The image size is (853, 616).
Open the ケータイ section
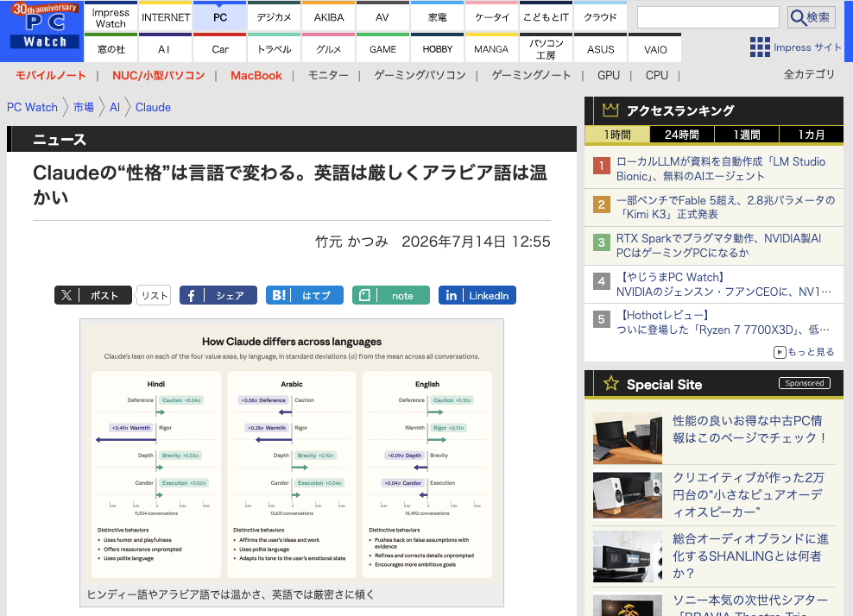(x=492, y=17)
